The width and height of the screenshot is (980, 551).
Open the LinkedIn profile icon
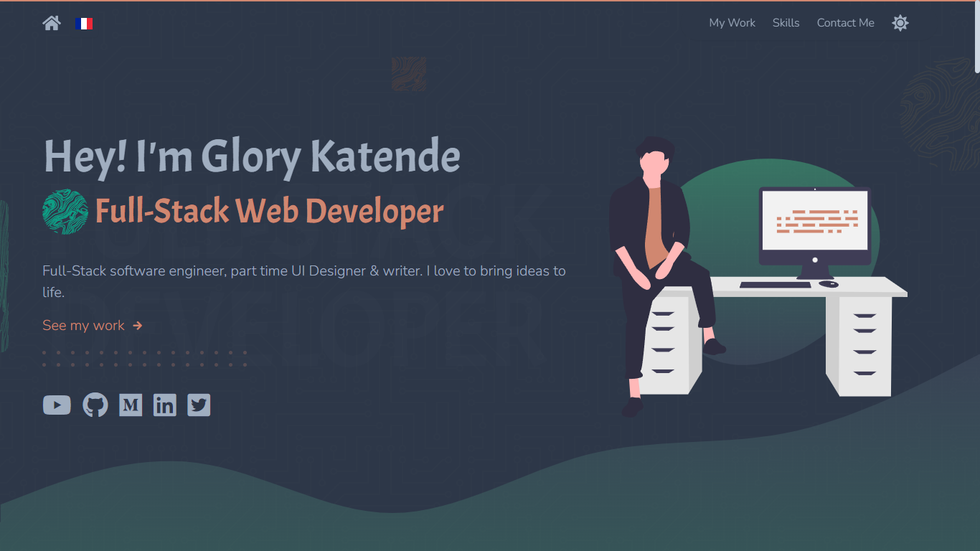tap(165, 405)
